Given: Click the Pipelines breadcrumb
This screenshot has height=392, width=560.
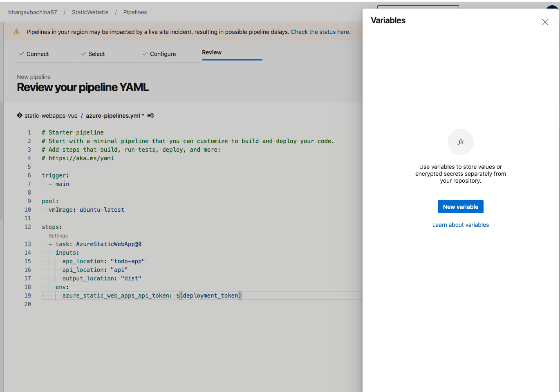Looking at the screenshot, I should [x=135, y=12].
